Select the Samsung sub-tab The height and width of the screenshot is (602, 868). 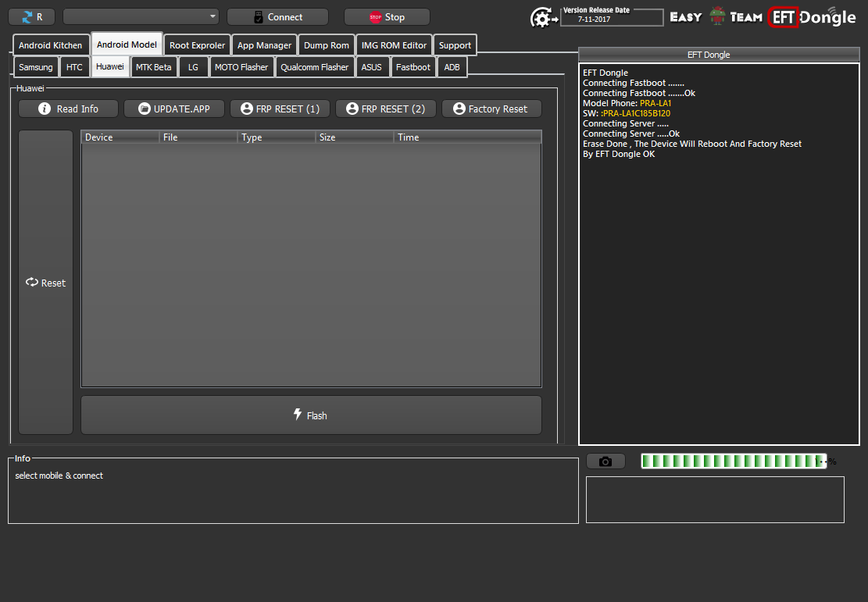(x=35, y=67)
